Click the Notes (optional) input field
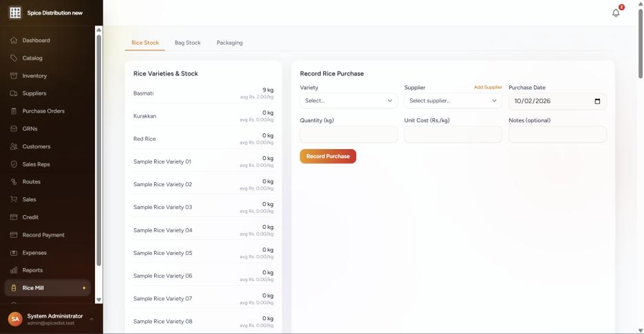644x334 pixels. tap(557, 134)
